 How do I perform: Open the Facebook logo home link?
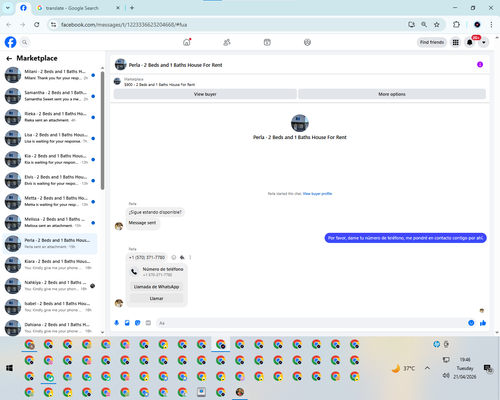tap(10, 42)
